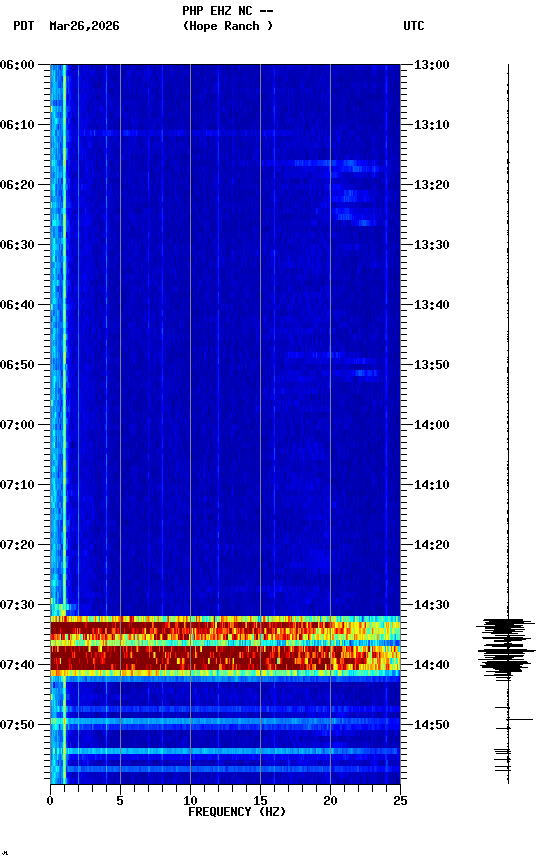Click the 06:30 PDT time label

click(17, 245)
